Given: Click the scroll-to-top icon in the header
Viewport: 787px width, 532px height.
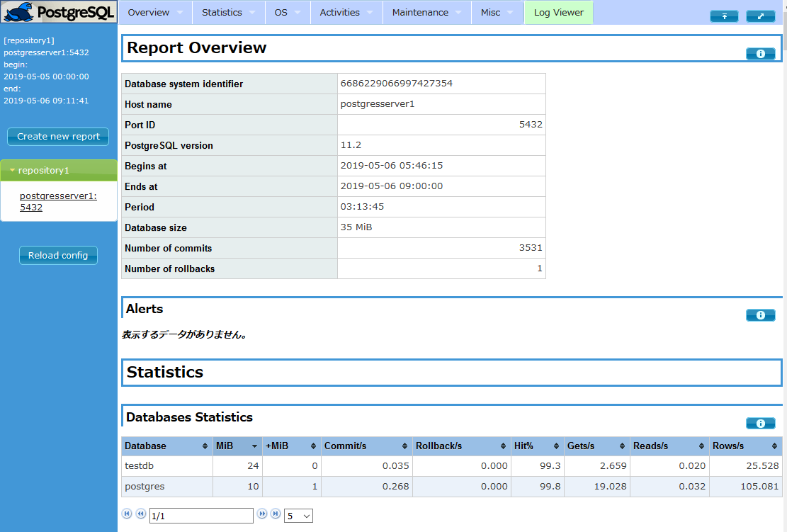Looking at the screenshot, I should 724,16.
